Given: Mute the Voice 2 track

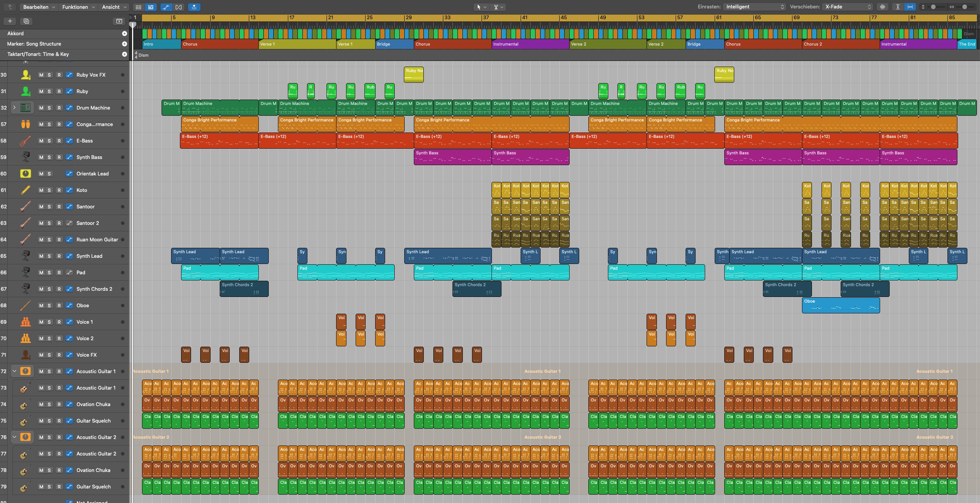Looking at the screenshot, I should (41, 339).
